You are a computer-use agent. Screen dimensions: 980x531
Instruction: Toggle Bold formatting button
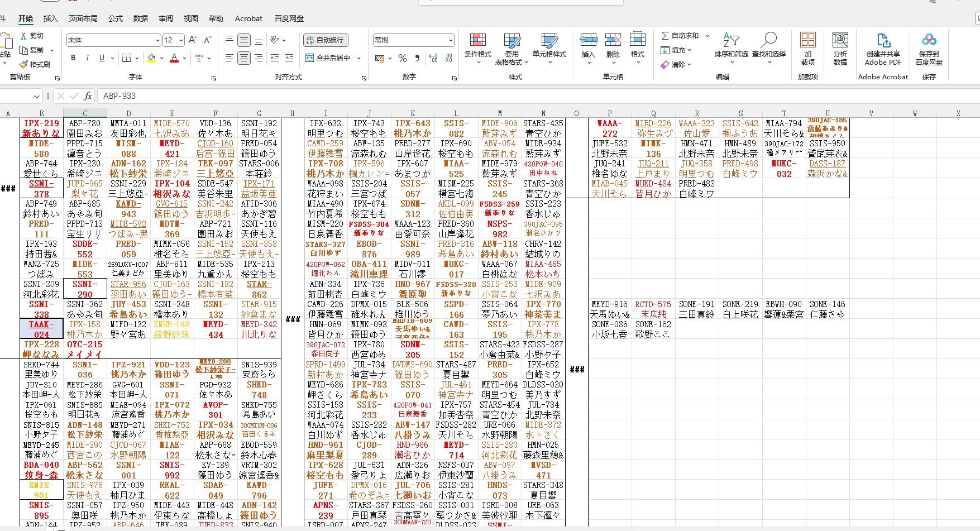click(73, 58)
